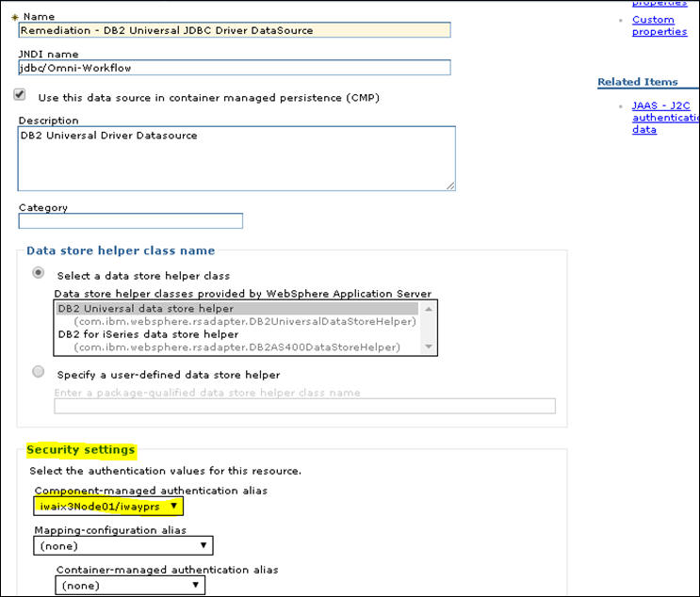Choose 'Select a data store helper class' radio
Viewport: 700px width, 597px height.
click(39, 273)
